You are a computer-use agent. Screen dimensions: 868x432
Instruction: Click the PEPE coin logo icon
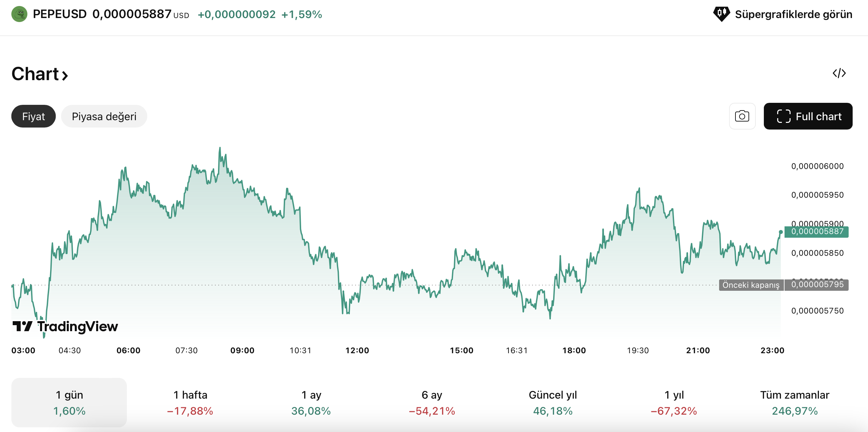(19, 14)
